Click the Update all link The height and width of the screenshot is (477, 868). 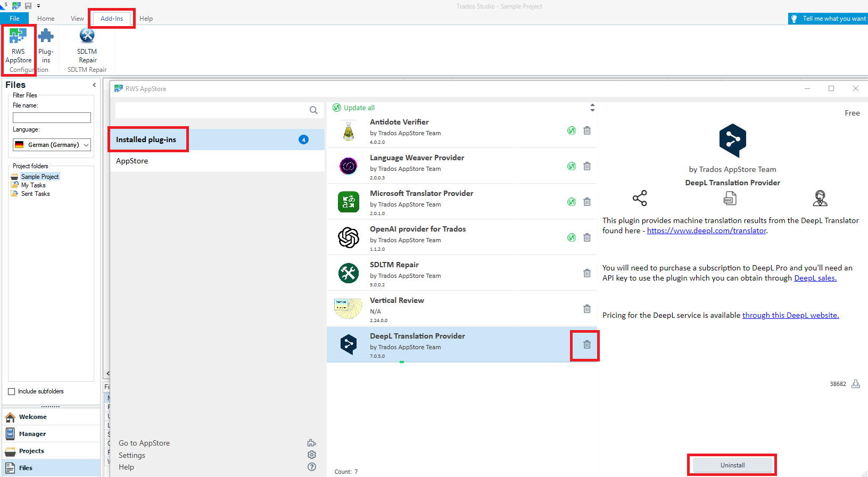(x=359, y=108)
